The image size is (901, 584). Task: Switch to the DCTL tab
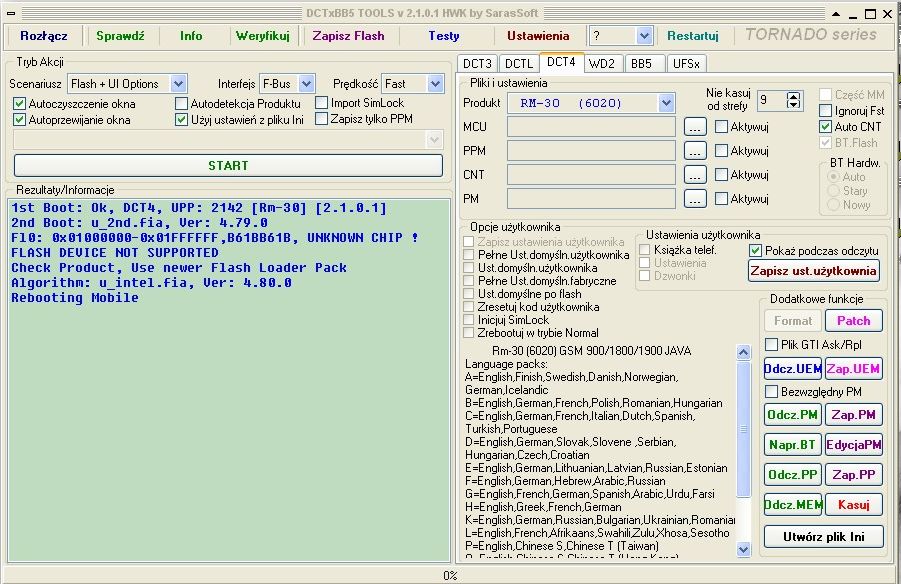click(x=519, y=64)
